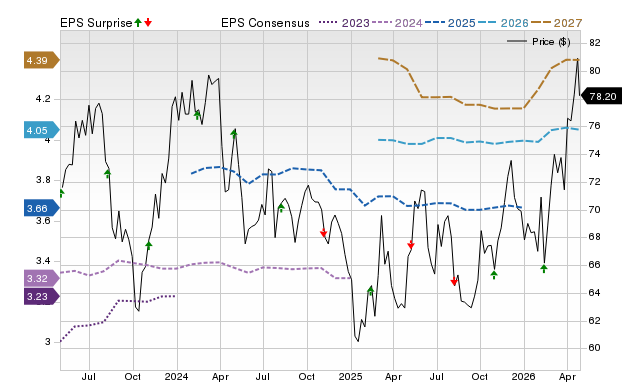
Task: Select the 2024 consensus legend entry
Action: 397,23
